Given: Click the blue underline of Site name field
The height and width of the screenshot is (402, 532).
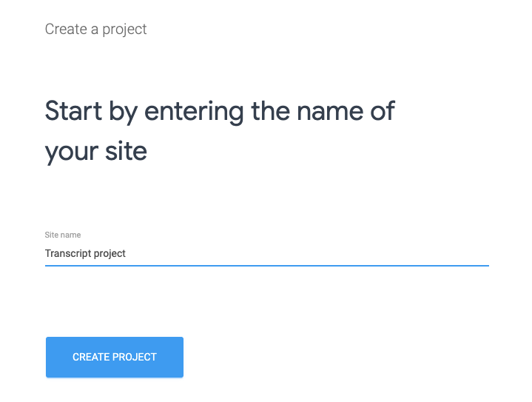Looking at the screenshot, I should pos(266,265).
